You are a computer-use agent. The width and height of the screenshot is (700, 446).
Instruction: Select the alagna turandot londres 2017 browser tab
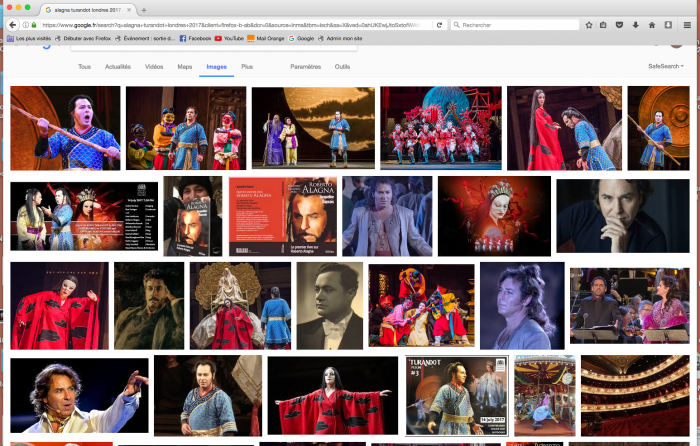tap(87, 10)
